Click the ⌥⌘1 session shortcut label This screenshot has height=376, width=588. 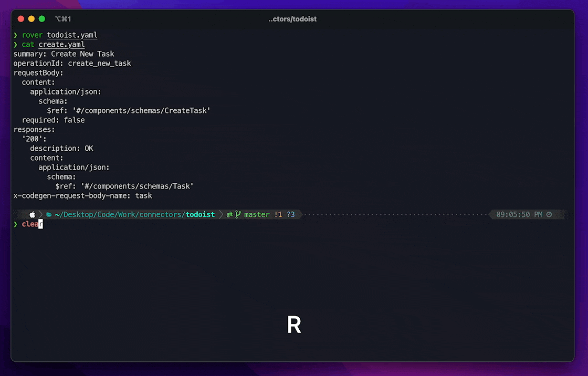(x=62, y=19)
